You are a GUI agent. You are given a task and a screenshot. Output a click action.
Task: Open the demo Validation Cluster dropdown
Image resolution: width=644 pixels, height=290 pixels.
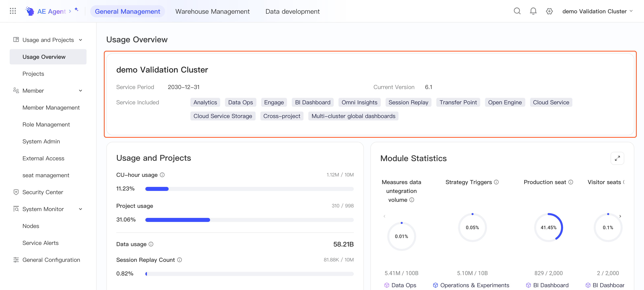tap(597, 11)
